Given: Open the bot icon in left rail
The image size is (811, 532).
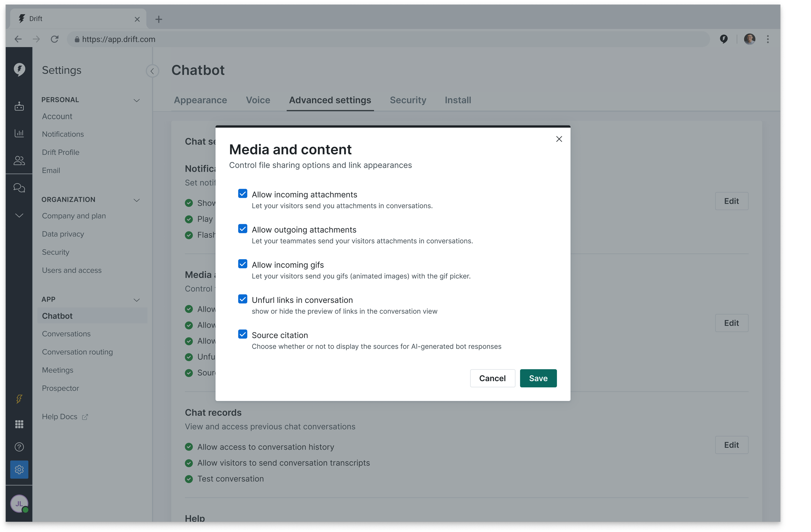Looking at the screenshot, I should click(19, 107).
